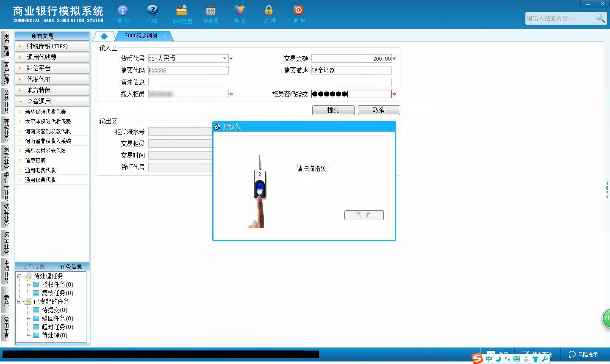Viewport: 610px width, 364px height.
Task: Open the 货币代号 currency dropdown
Action: click(x=225, y=58)
